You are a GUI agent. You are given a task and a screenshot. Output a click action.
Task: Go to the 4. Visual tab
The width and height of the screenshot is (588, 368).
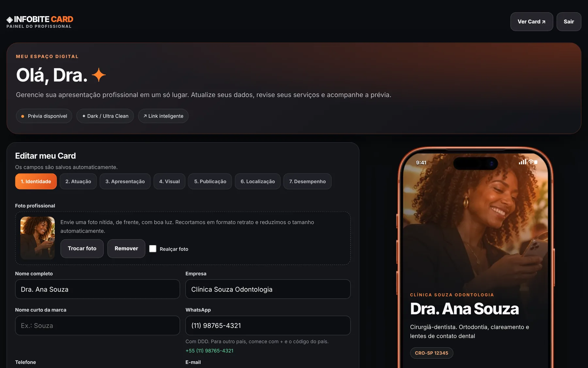pyautogui.click(x=170, y=182)
